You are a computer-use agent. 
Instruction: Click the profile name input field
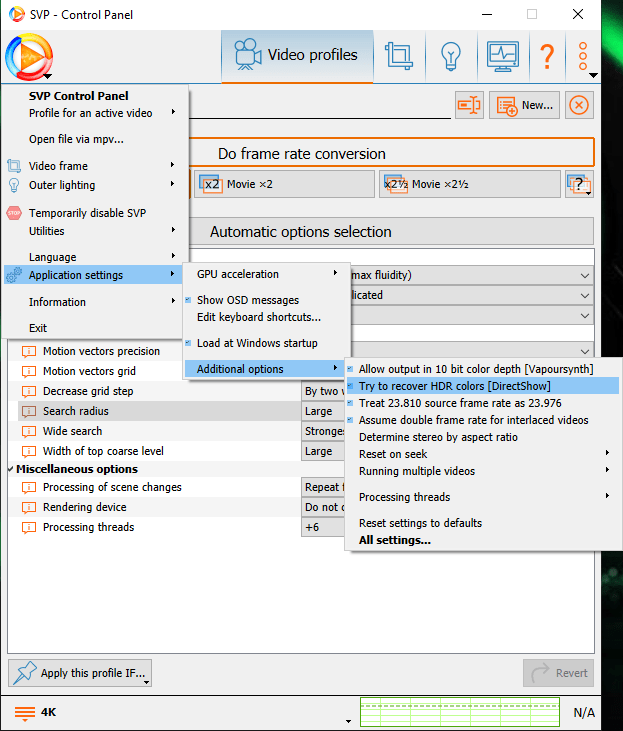[x=320, y=107]
